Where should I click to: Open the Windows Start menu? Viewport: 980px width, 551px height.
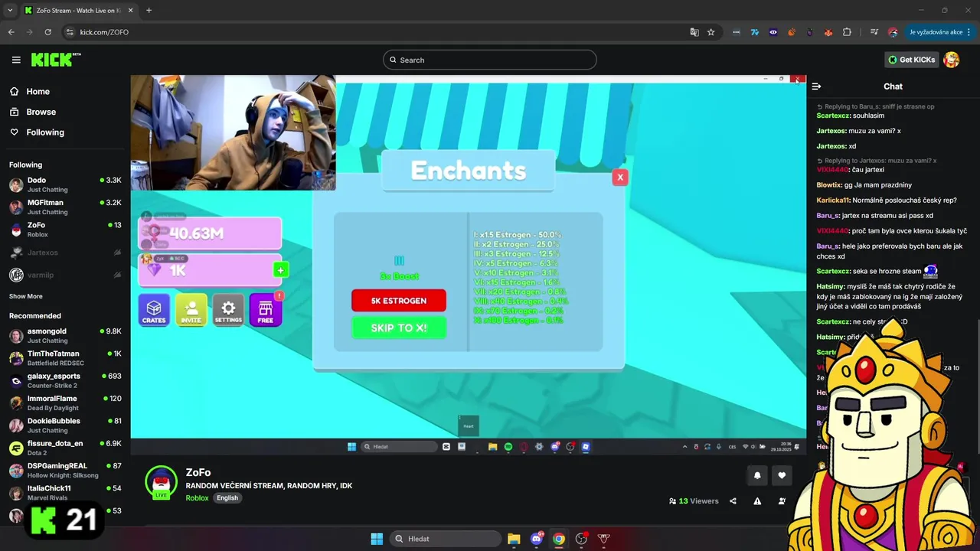[x=377, y=539]
